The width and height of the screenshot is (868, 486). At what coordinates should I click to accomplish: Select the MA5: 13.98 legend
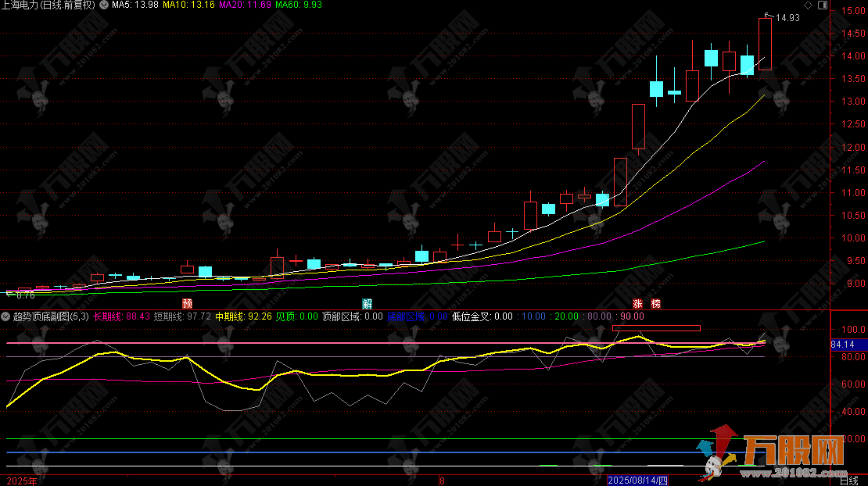pyautogui.click(x=135, y=5)
